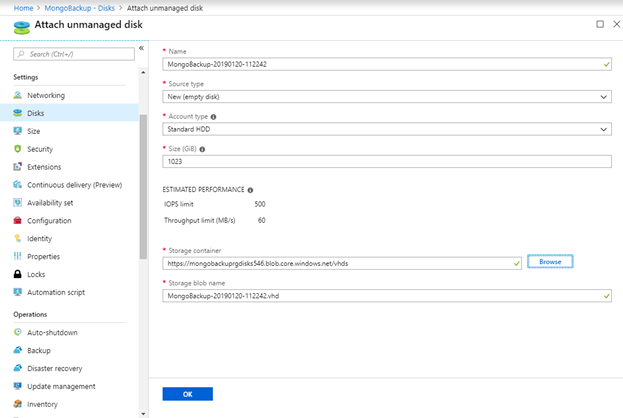The width and height of the screenshot is (623, 418).
Task: Open Automation script page
Action: pyautogui.click(x=56, y=292)
